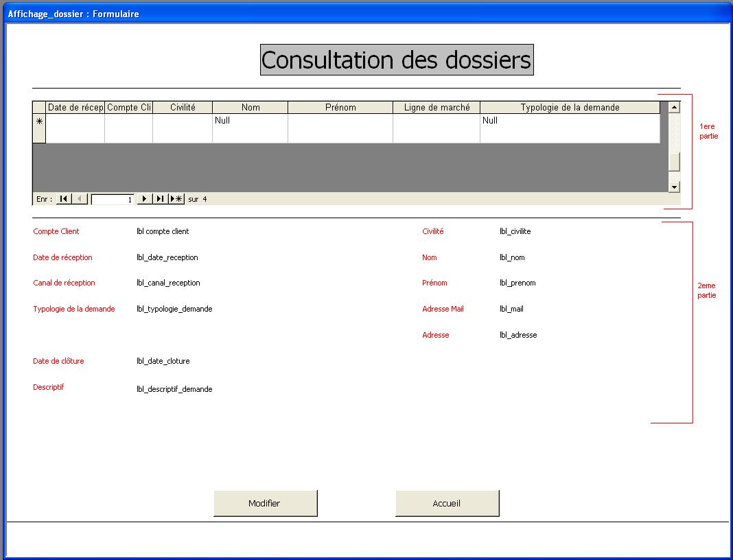
Task: Click the empty Date de récep cell
Action: click(x=75, y=128)
